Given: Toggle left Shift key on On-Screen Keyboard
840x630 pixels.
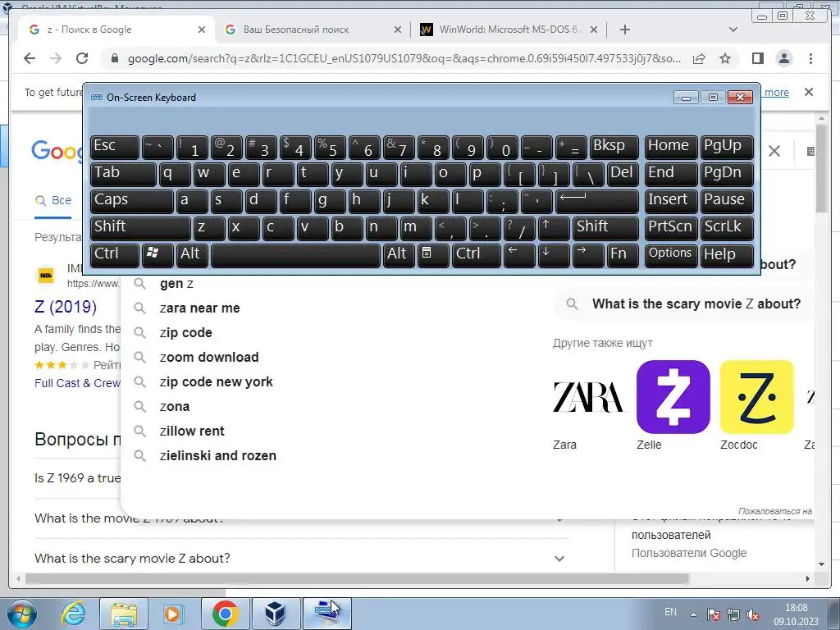Looking at the screenshot, I should pos(139,228).
